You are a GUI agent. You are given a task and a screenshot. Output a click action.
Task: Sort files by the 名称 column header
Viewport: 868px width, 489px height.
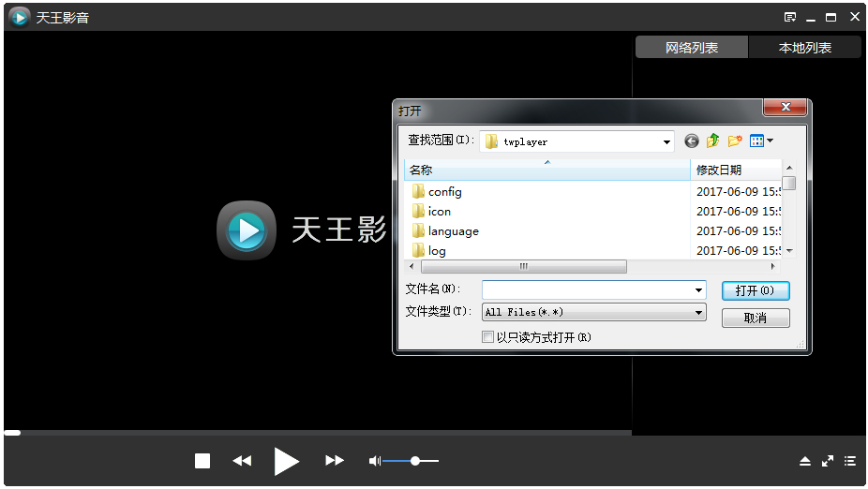coord(546,170)
